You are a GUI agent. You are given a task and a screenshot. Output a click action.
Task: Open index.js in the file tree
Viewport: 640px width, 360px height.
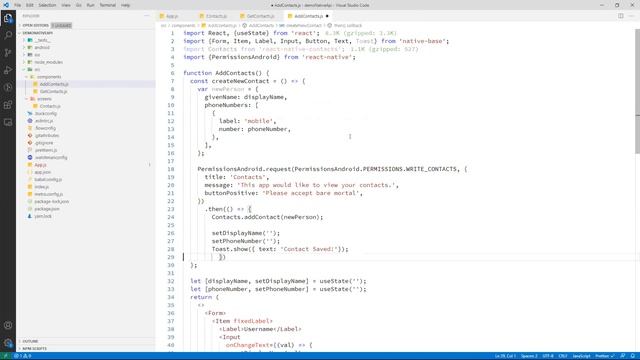[42, 187]
